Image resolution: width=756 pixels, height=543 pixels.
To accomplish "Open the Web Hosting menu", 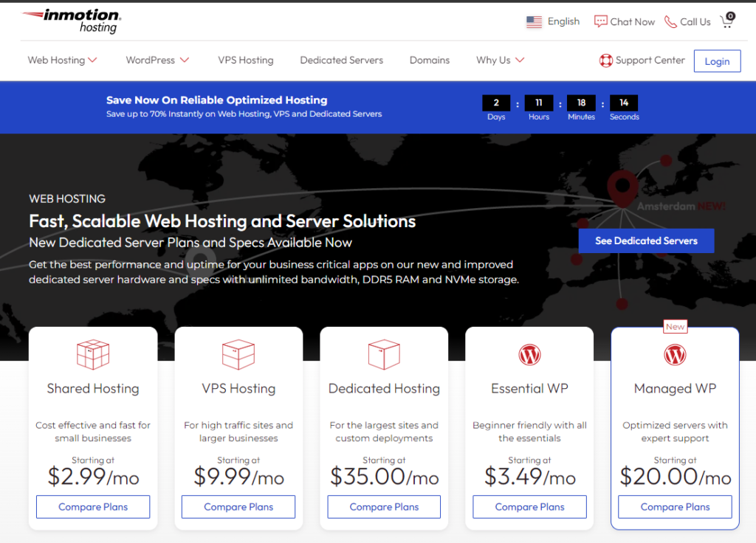I will (x=56, y=60).
